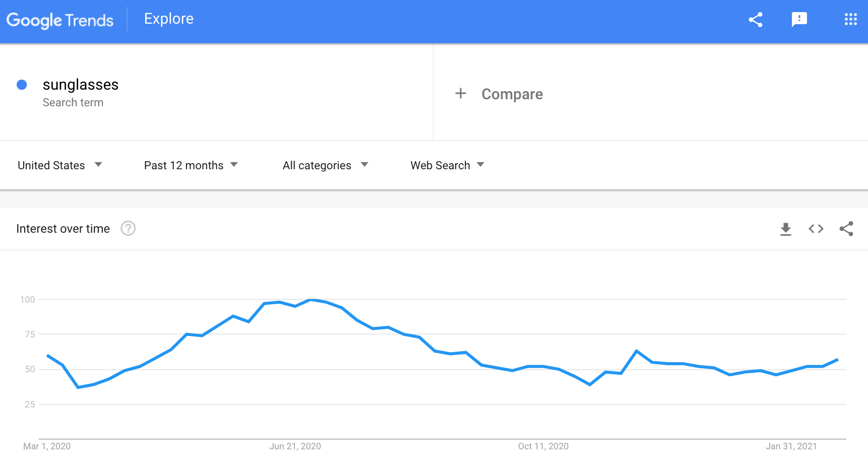Viewport: 868px width, 475px height.
Task: Click the blue sunglasses color dot
Action: pos(22,85)
